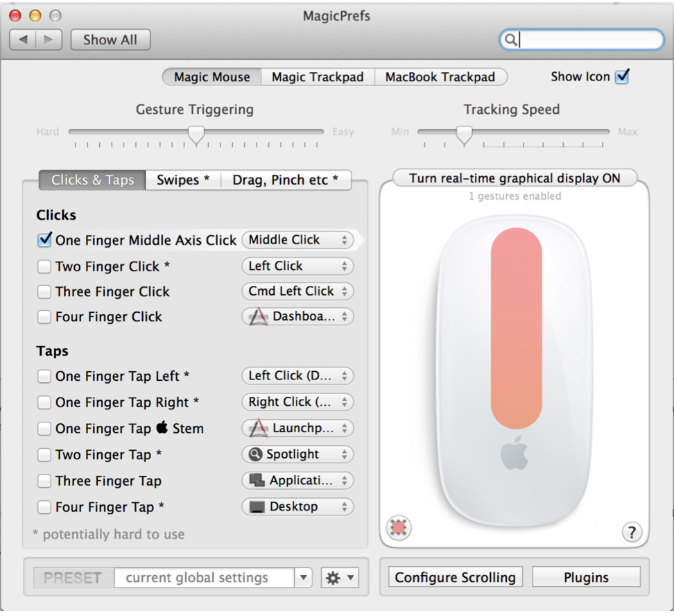
Task: Click the search magnifier icon
Action: pos(510,40)
